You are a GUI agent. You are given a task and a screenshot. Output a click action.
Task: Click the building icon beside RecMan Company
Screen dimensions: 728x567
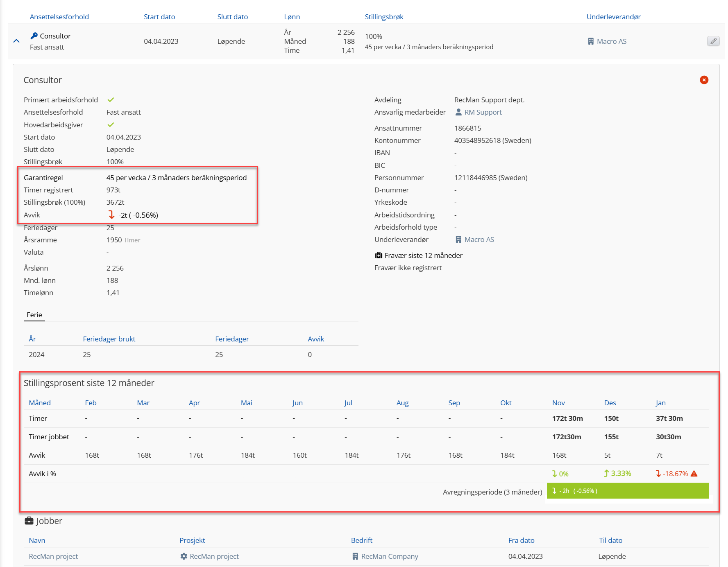pos(355,556)
